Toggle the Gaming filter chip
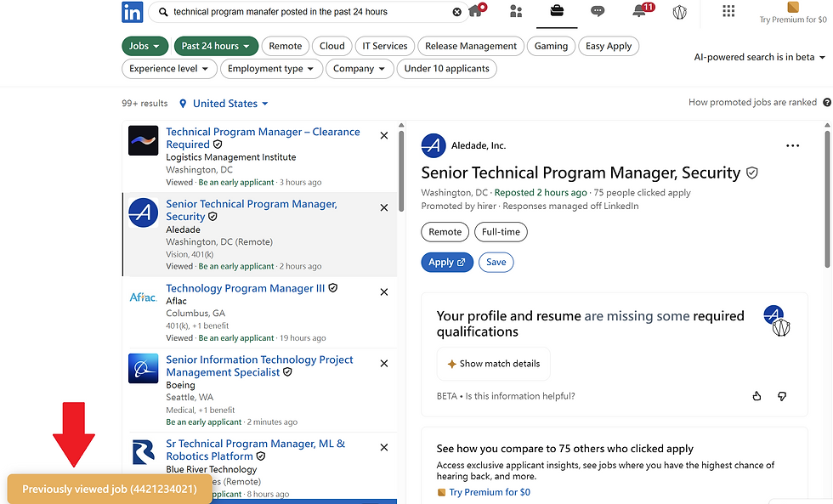The image size is (833, 504). pyautogui.click(x=551, y=46)
